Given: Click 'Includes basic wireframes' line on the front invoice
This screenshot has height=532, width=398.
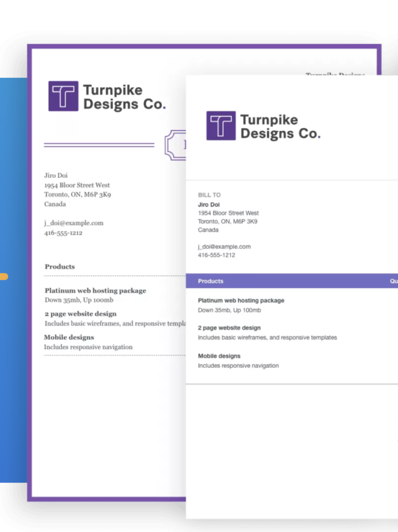Looking at the screenshot, I should tap(267, 338).
